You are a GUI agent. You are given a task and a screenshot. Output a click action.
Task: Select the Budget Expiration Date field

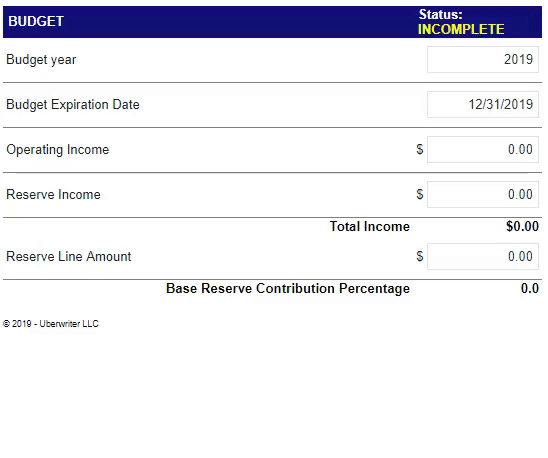pos(483,105)
